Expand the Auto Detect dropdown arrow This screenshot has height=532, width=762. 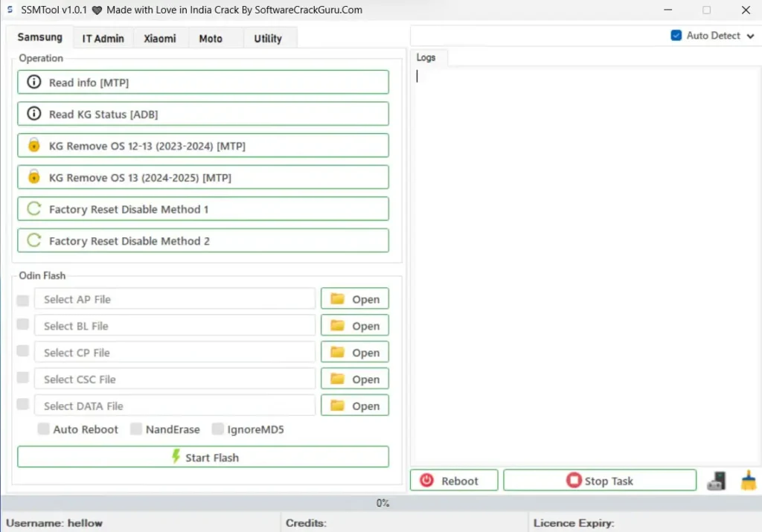749,36
